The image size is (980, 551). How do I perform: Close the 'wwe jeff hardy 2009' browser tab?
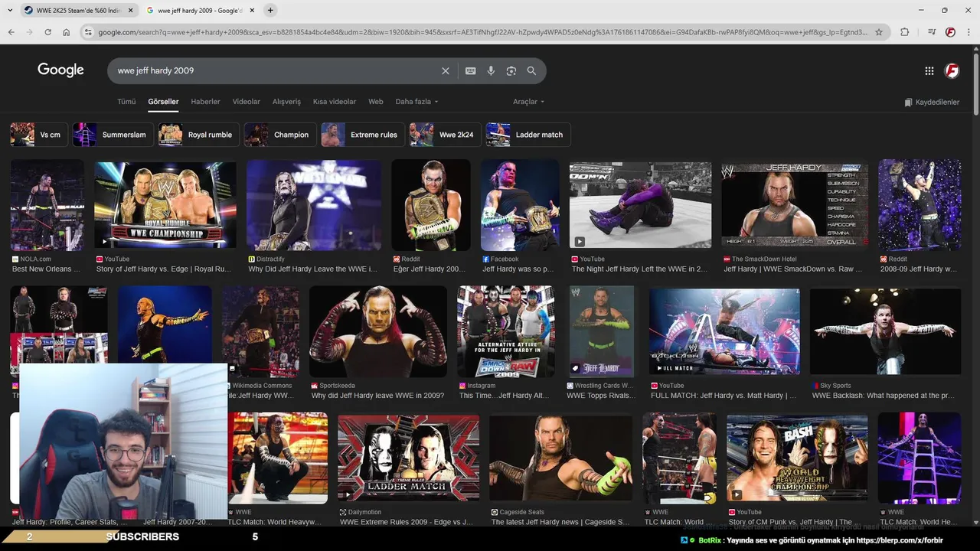[x=252, y=11]
